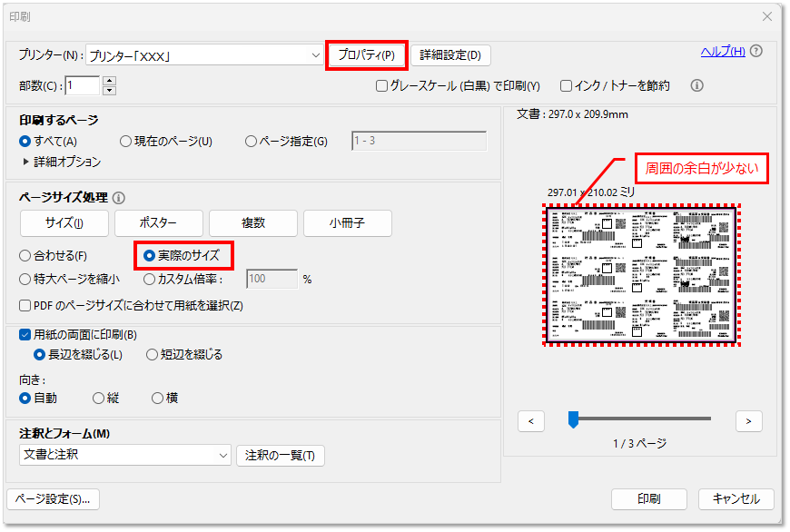The height and width of the screenshot is (532, 790).
Task: Close the print dialog with X
Action: 767,15
